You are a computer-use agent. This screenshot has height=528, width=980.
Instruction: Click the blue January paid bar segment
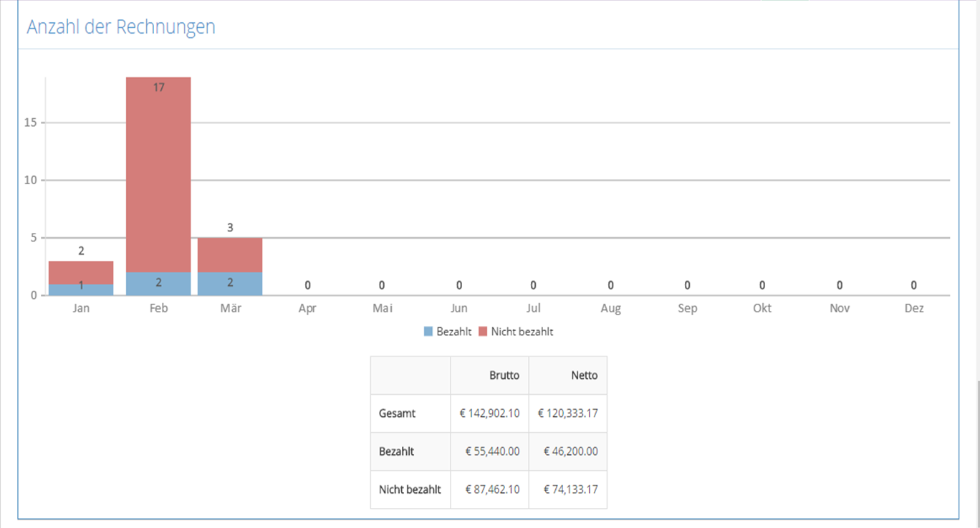pos(81,289)
